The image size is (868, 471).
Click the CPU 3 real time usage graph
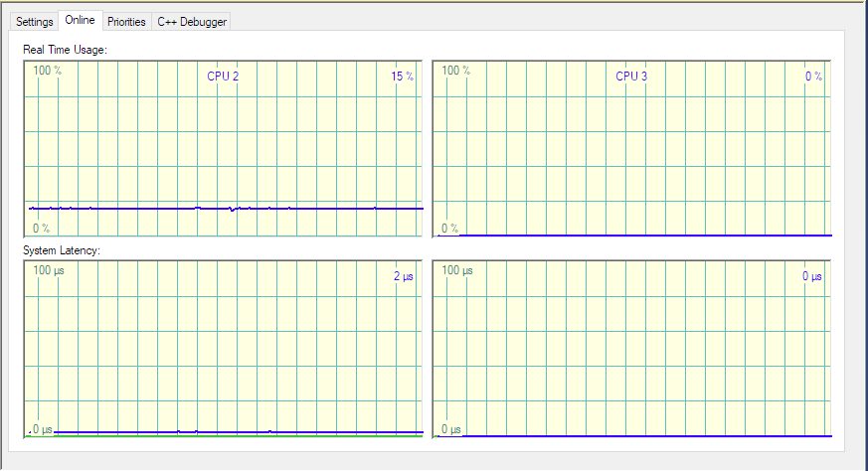(x=631, y=149)
